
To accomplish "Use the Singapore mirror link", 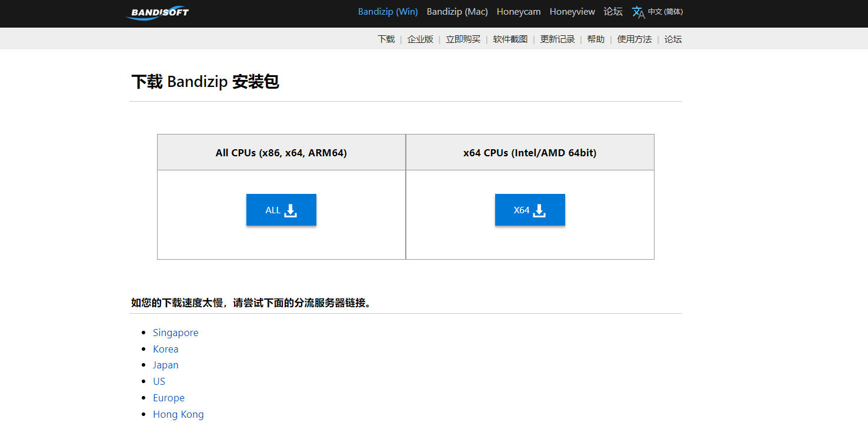I will point(176,333).
